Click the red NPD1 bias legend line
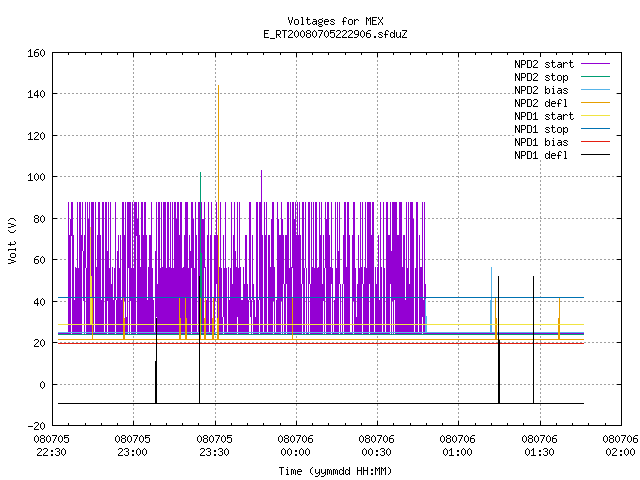 point(596,142)
